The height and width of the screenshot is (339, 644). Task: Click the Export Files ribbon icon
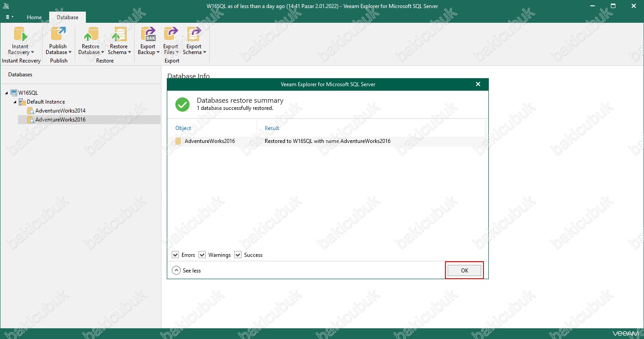point(171,34)
